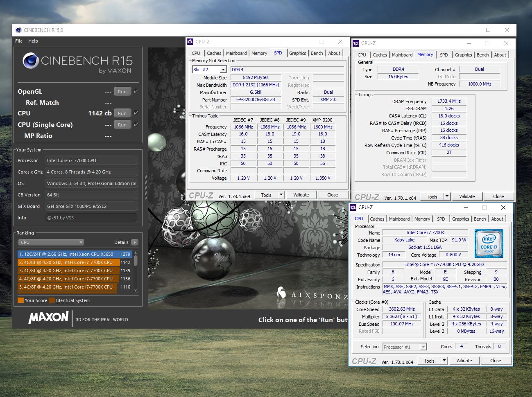Click the Part Number F4-3200C16-8GTZB field
The height and width of the screenshot is (397, 532).
coord(256,99)
